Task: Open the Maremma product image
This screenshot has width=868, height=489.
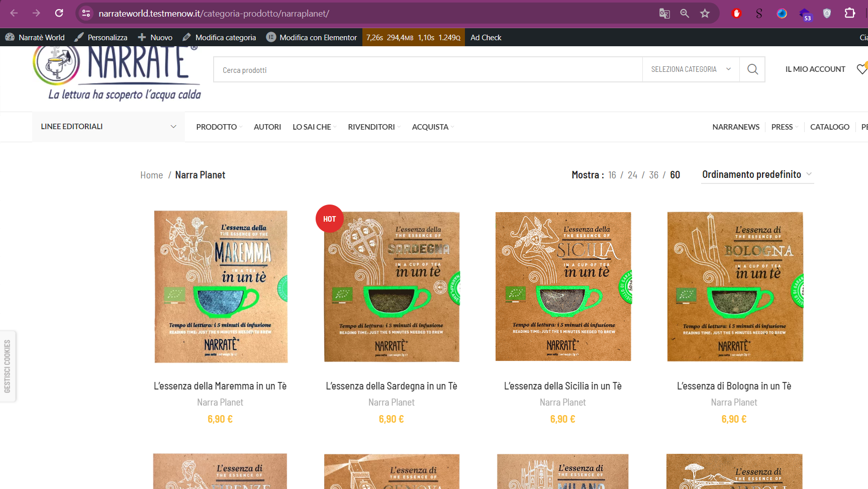Action: coord(221,286)
